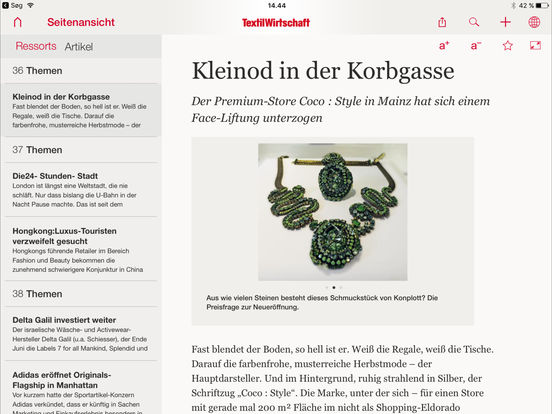Open Hongkong Luxus-Touristen article
This screenshot has height=414, width=552.
(81, 250)
